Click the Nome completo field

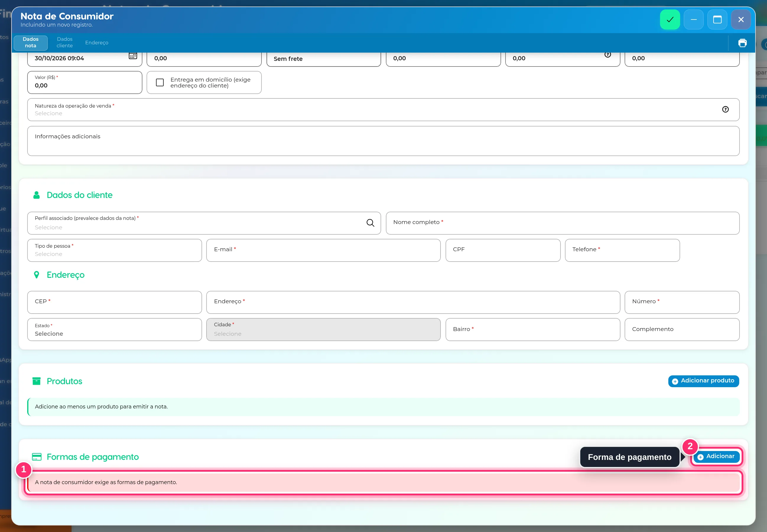(563, 223)
